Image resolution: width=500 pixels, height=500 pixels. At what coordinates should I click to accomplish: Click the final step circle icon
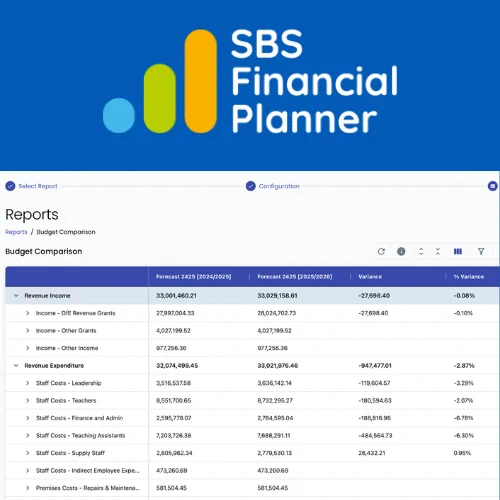coord(493,186)
